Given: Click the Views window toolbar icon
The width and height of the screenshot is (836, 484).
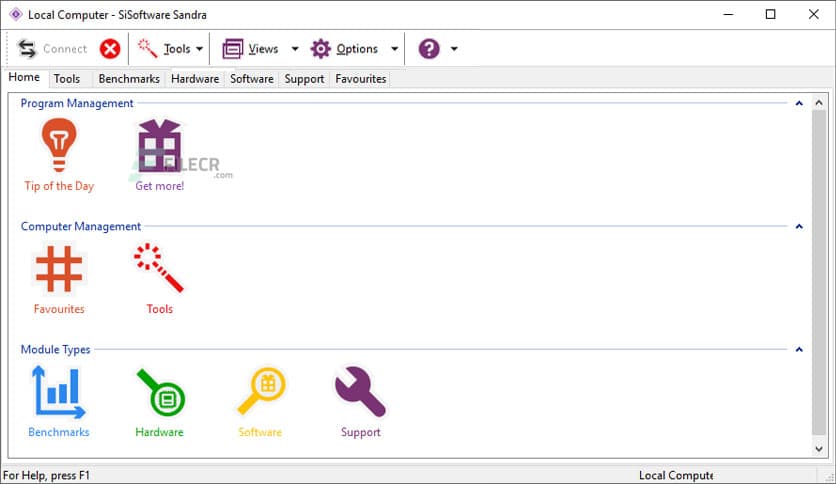Looking at the screenshot, I should [232, 49].
